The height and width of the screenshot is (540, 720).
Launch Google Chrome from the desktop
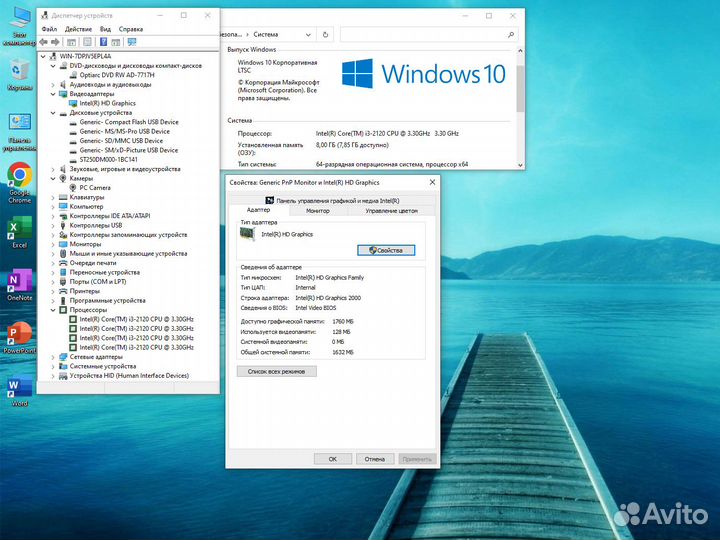coord(20,183)
